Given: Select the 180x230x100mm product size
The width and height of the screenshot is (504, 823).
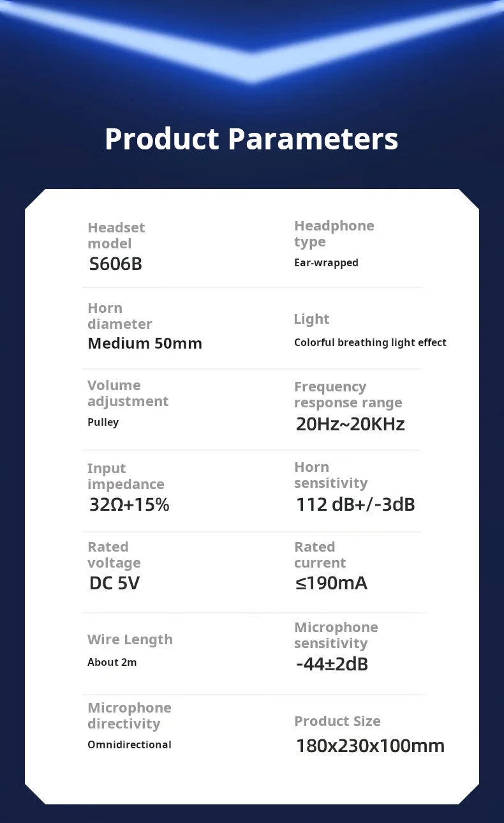Looking at the screenshot, I should point(370,746).
